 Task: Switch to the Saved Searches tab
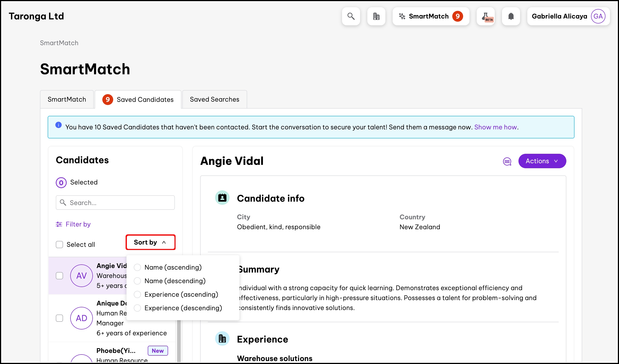[x=214, y=99]
